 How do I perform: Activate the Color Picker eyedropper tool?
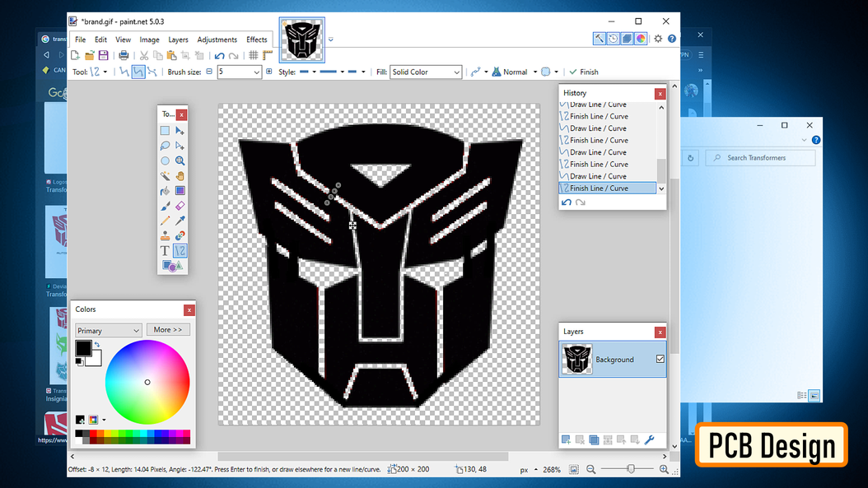(180, 221)
